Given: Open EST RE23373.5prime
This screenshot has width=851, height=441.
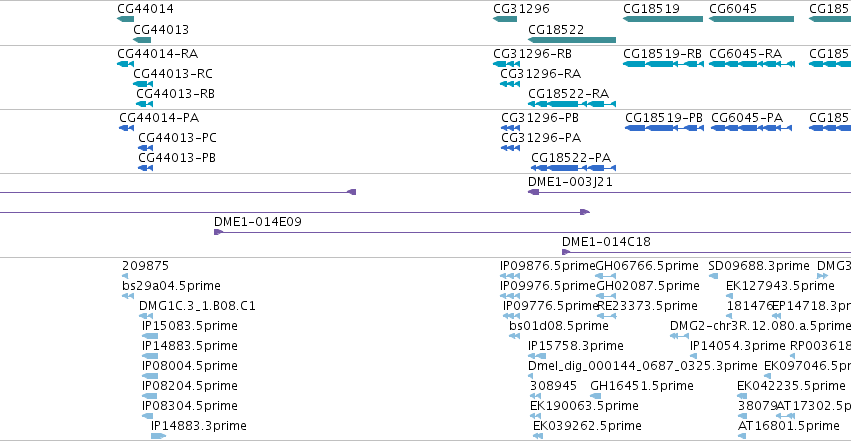Looking at the screenshot, I should coord(606,316).
